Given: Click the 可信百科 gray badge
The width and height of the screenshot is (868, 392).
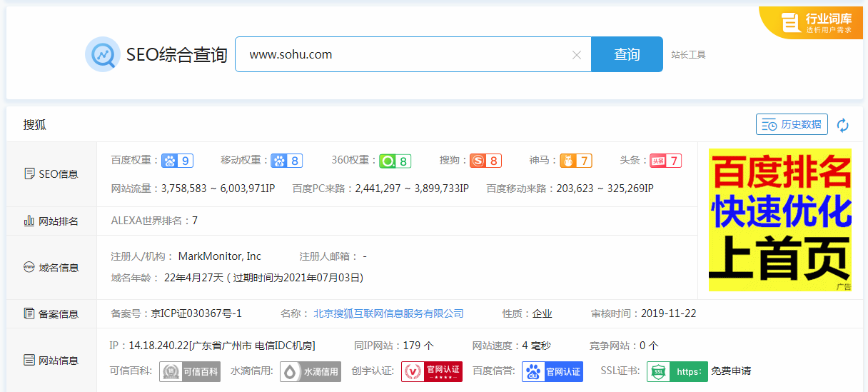Looking at the screenshot, I should tap(190, 371).
